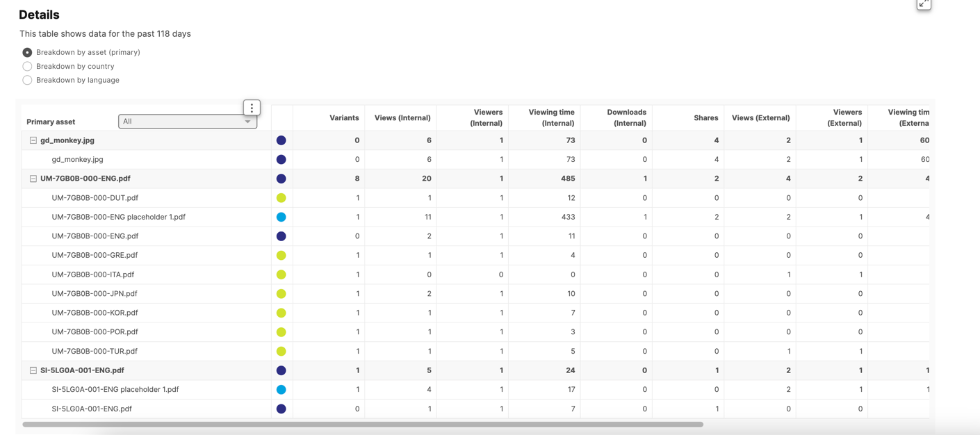The height and width of the screenshot is (435, 980).
Task: Collapse the gd_monkey.jpg group
Action: pyautogui.click(x=33, y=140)
